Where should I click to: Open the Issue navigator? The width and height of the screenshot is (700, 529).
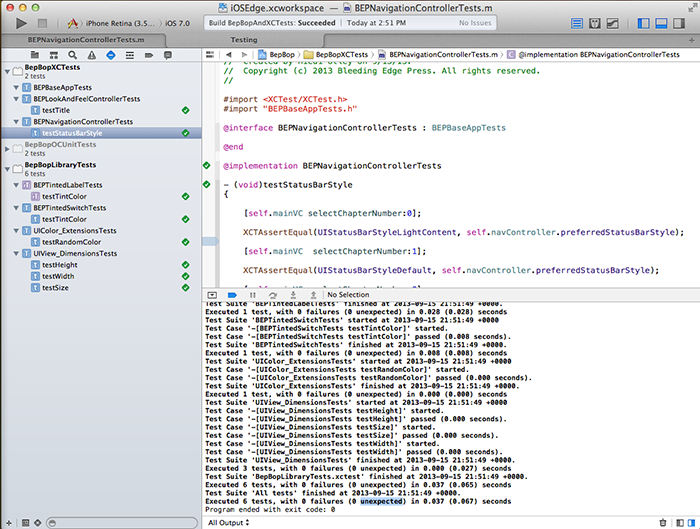92,55
